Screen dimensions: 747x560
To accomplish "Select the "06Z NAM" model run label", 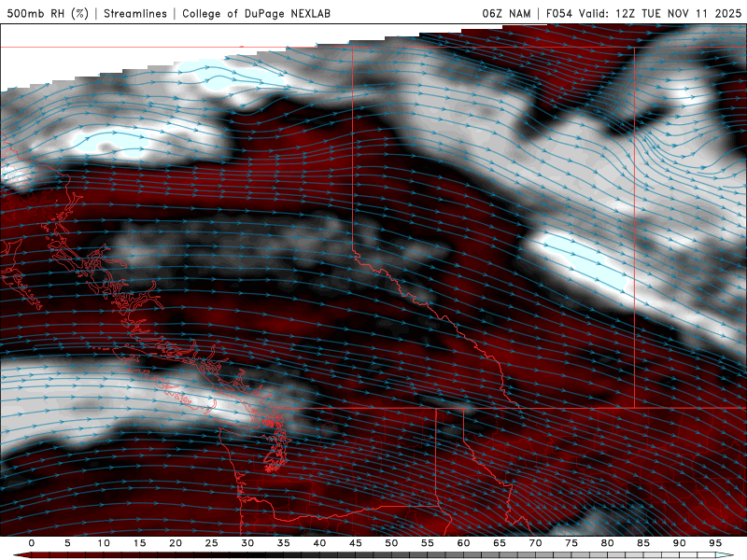I will [506, 13].
